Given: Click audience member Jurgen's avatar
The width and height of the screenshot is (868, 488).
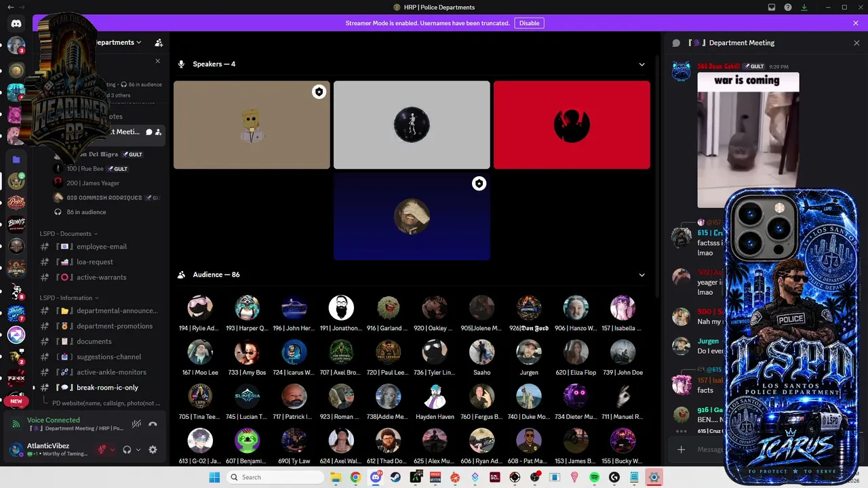Looking at the screenshot, I should click(529, 352).
